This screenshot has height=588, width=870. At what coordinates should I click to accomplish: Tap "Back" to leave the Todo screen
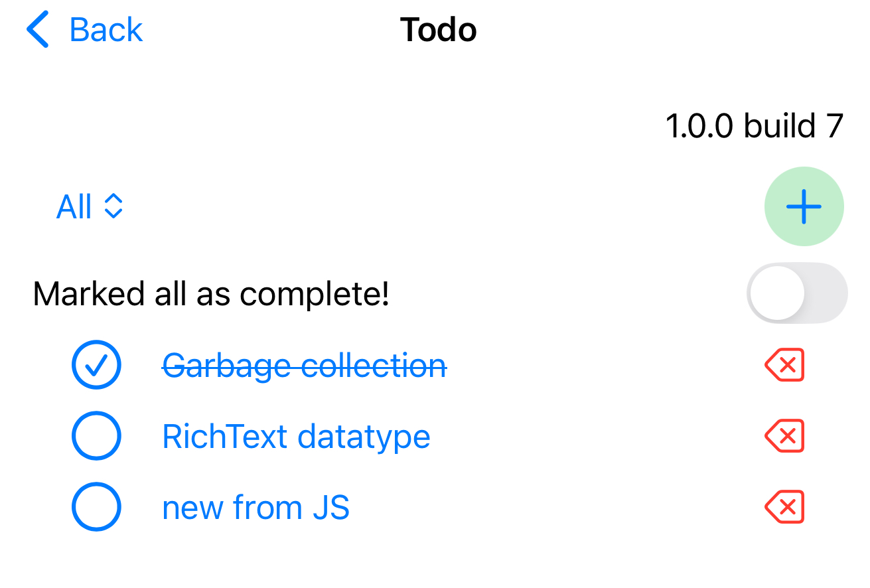(104, 29)
